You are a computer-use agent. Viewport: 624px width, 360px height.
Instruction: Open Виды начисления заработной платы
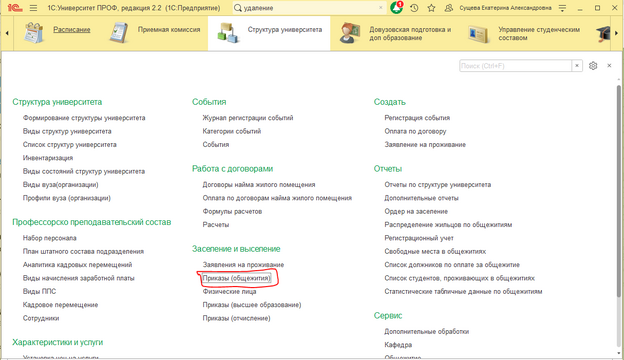[78, 278]
